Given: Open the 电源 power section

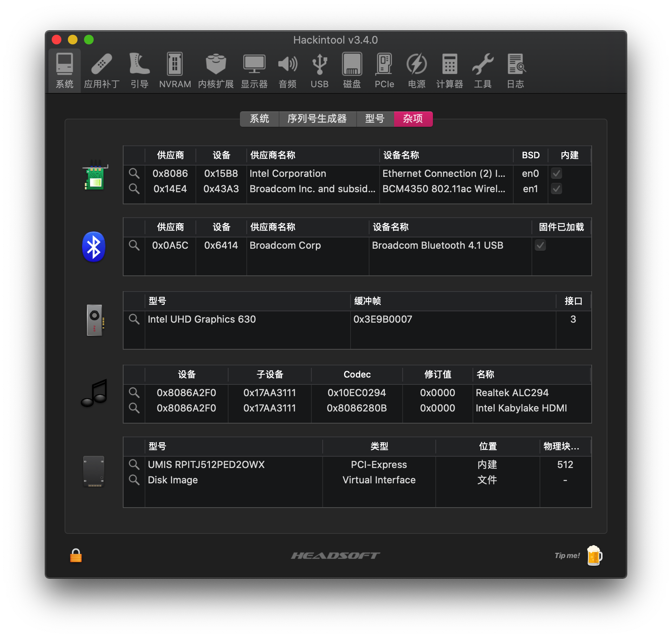Looking at the screenshot, I should (417, 71).
